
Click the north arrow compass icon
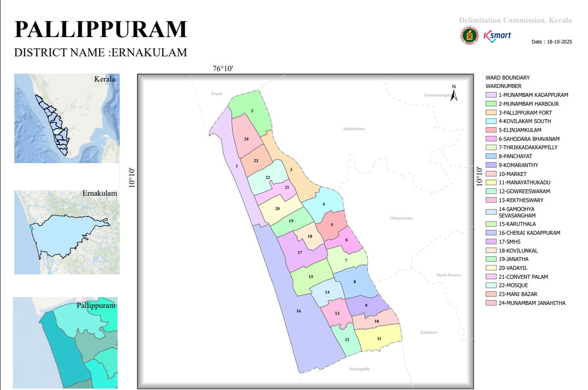(454, 92)
